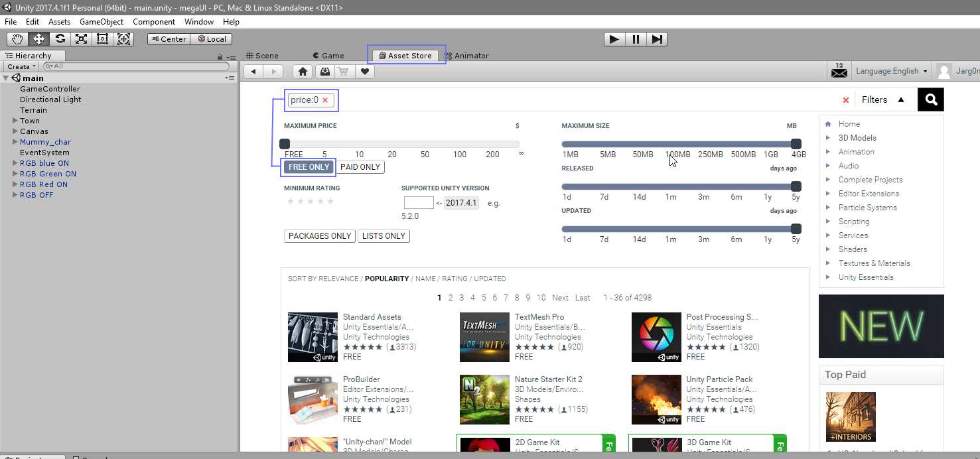
Task: Toggle the LISTS ONLY filter
Action: (x=384, y=236)
